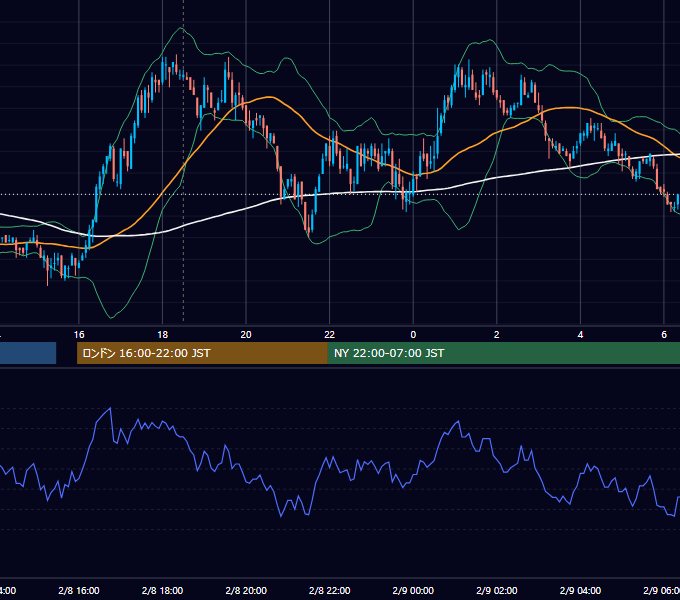The width and height of the screenshot is (680, 600).
Task: Click the ロンドン 16:00-22:00 JST session bar
Action: (x=202, y=353)
